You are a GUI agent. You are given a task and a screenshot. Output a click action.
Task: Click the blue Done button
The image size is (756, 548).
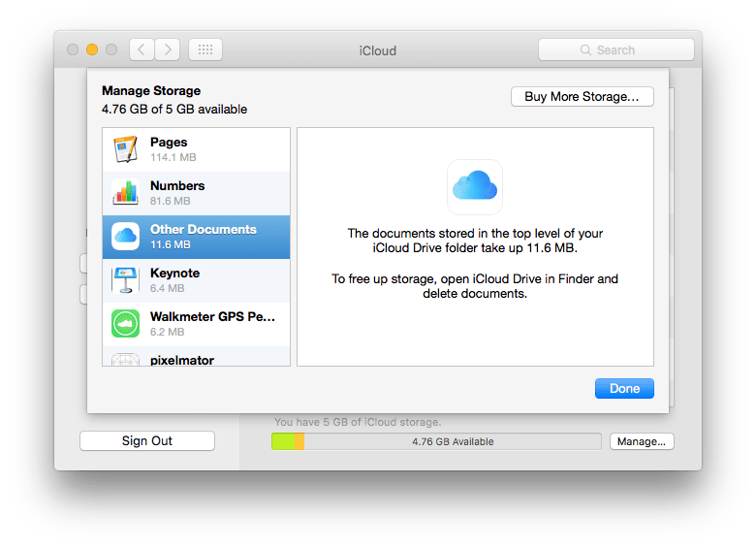click(624, 388)
